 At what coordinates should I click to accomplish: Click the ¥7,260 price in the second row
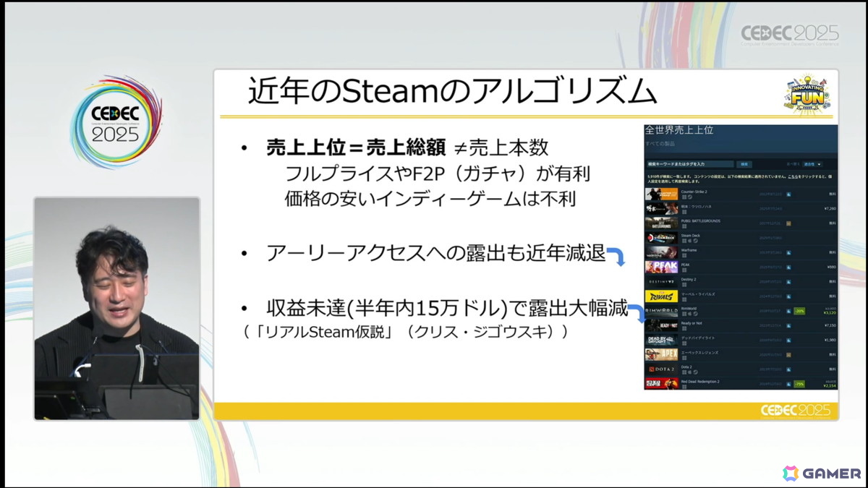(830, 209)
